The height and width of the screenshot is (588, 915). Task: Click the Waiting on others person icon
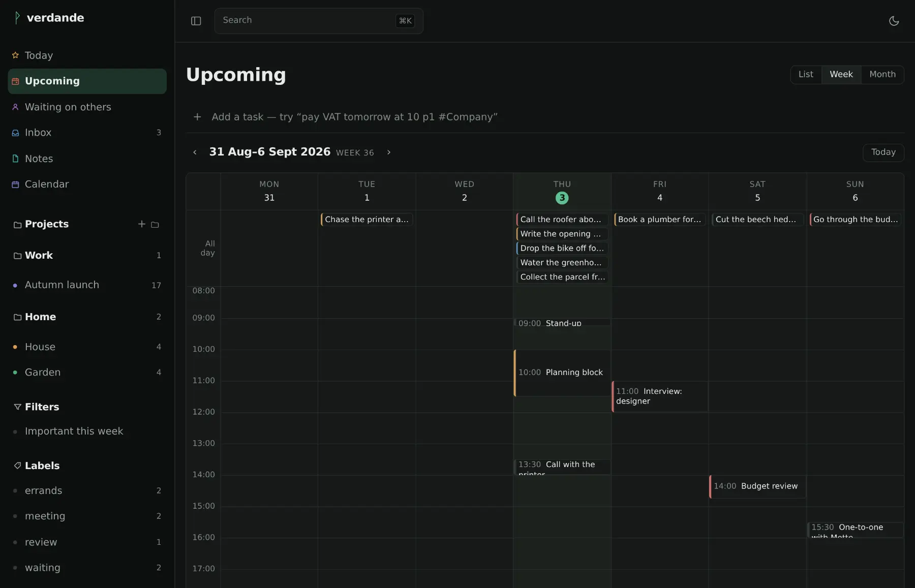tap(15, 107)
